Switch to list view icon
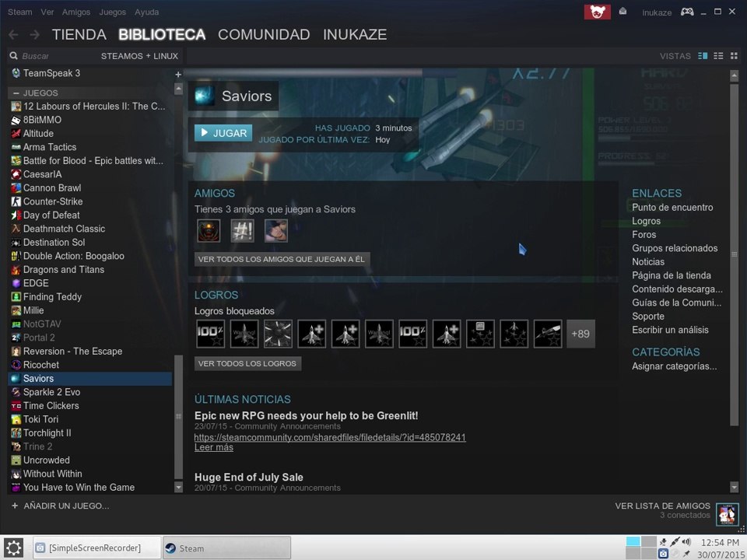Image resolution: width=747 pixels, height=560 pixels. (x=718, y=56)
